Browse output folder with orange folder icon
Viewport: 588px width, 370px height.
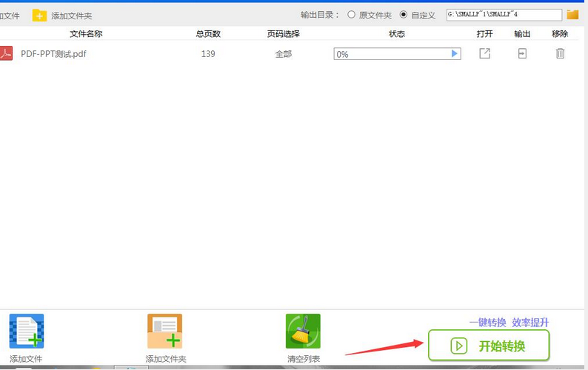pos(572,15)
